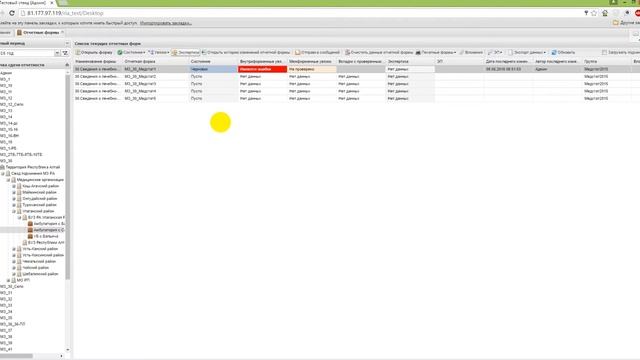Click the "Черновик" status cell
The width and height of the screenshot is (640, 360).
[x=213, y=69]
